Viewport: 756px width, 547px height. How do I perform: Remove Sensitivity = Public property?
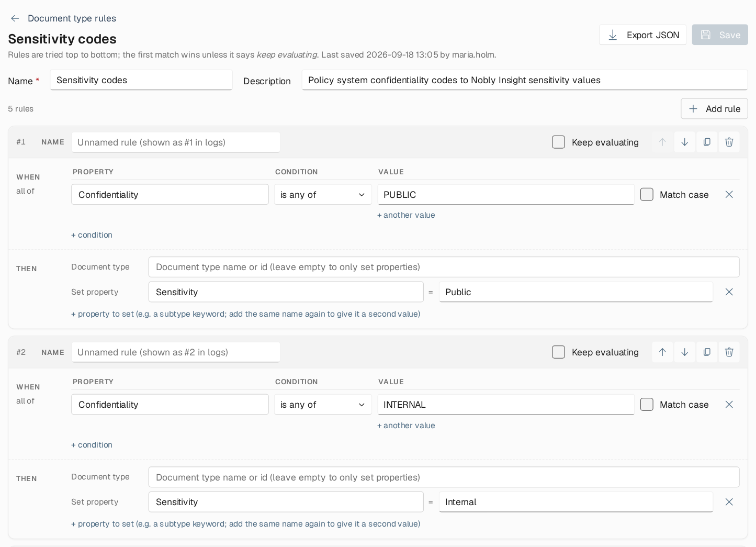point(729,292)
